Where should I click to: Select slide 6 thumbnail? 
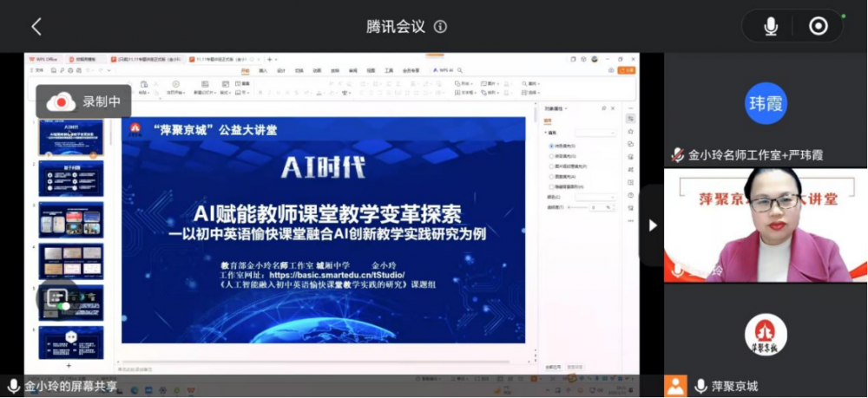tap(71, 343)
